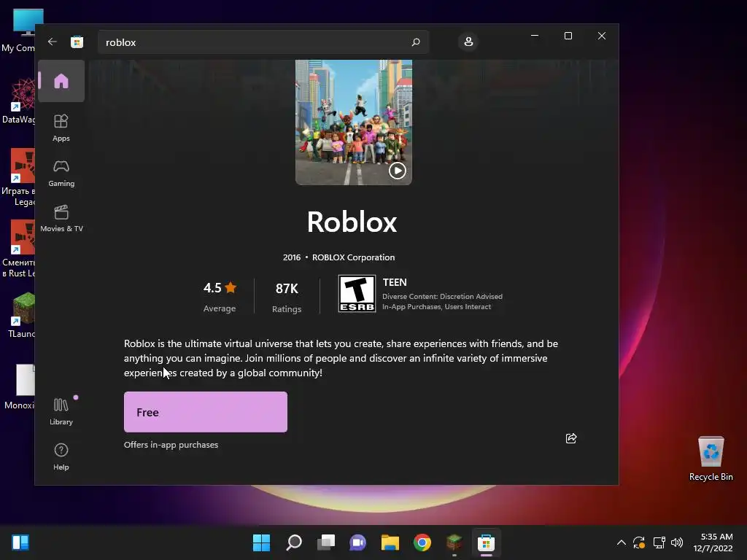
Task: Launch Google Chrome from taskbar
Action: click(x=422, y=542)
